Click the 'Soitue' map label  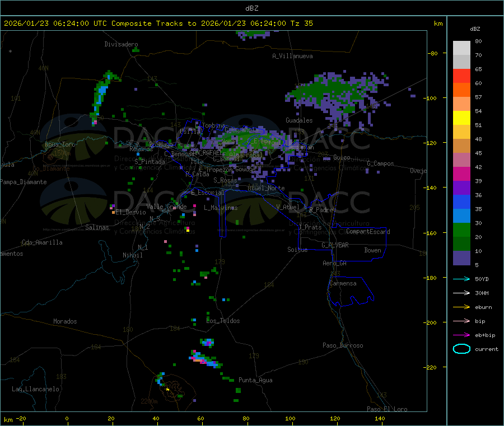[297, 250]
